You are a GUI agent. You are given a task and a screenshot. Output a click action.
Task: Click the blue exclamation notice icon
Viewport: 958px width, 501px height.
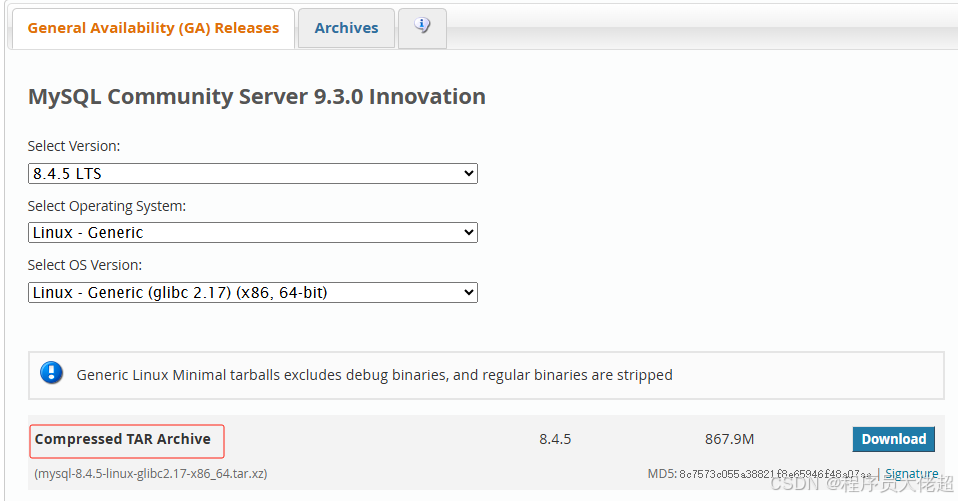51,372
